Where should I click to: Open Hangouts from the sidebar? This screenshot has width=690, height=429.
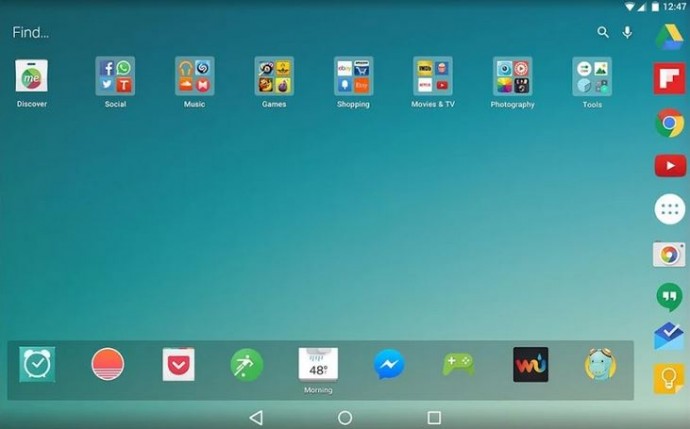point(669,297)
